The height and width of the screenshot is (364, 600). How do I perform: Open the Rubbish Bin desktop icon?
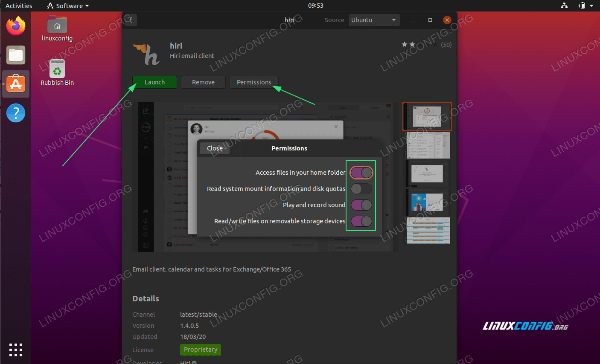[57, 73]
